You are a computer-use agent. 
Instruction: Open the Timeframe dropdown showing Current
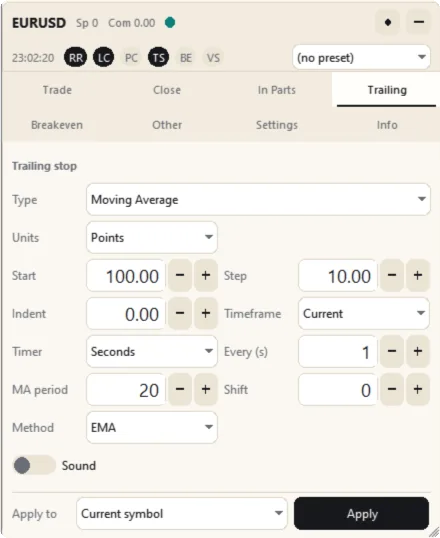pyautogui.click(x=364, y=314)
